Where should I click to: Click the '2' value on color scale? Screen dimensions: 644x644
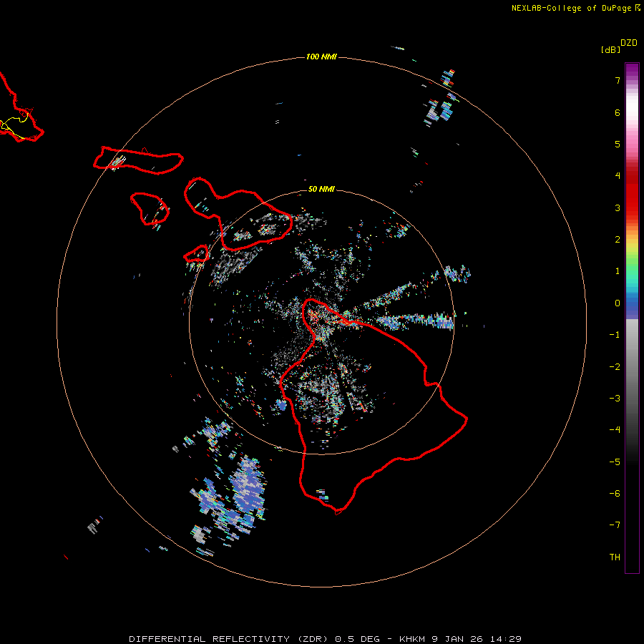pos(618,240)
